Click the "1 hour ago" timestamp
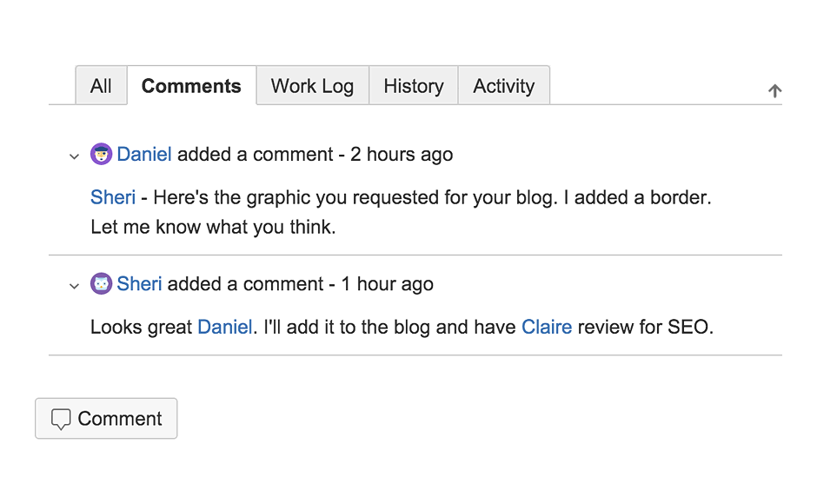This screenshot has width=817, height=504. [387, 283]
